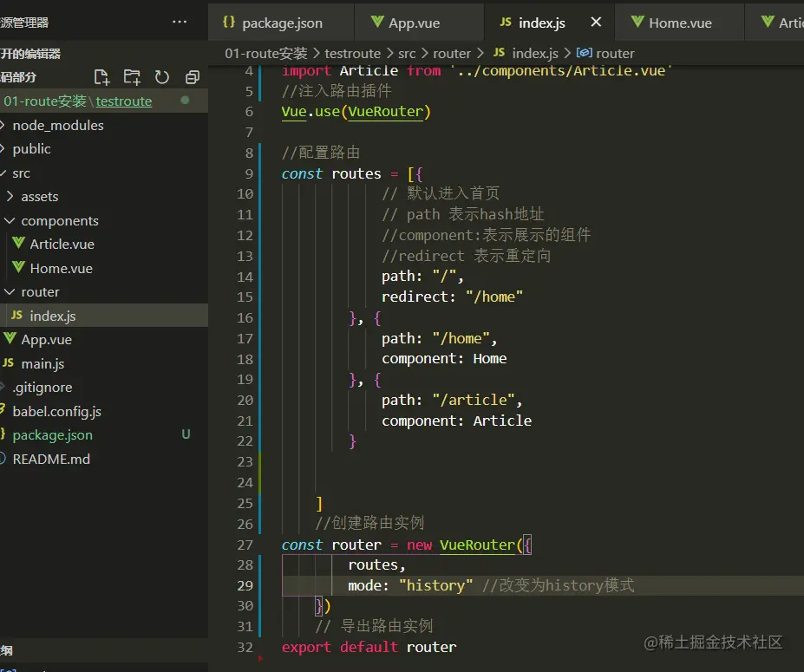
Task: Click the braces icon on package.json tab
Action: (x=229, y=22)
